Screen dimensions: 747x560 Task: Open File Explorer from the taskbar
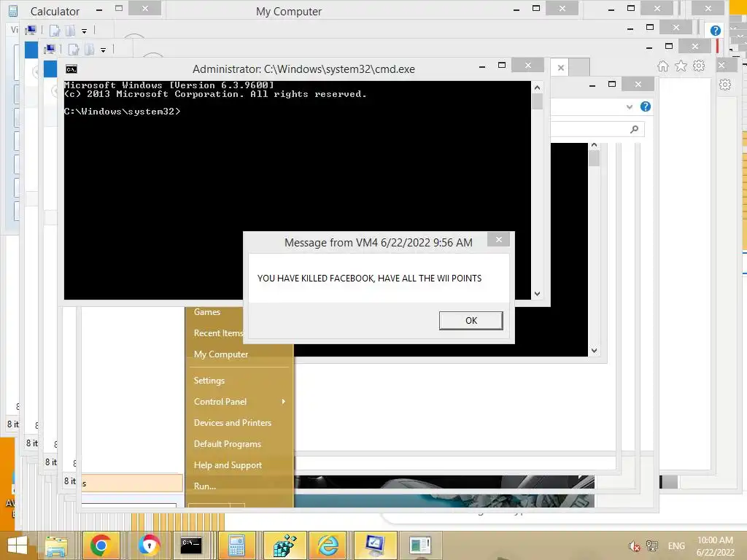pos(55,545)
